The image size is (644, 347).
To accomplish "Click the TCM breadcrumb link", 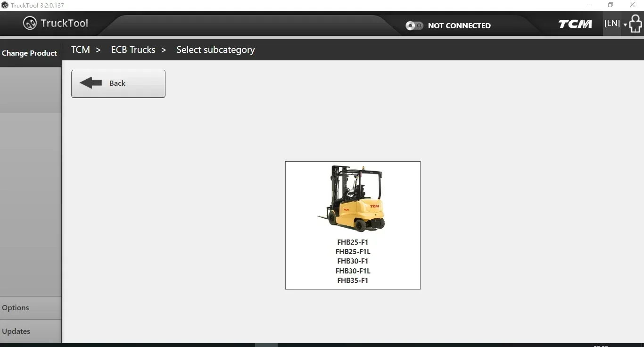I will [x=81, y=50].
